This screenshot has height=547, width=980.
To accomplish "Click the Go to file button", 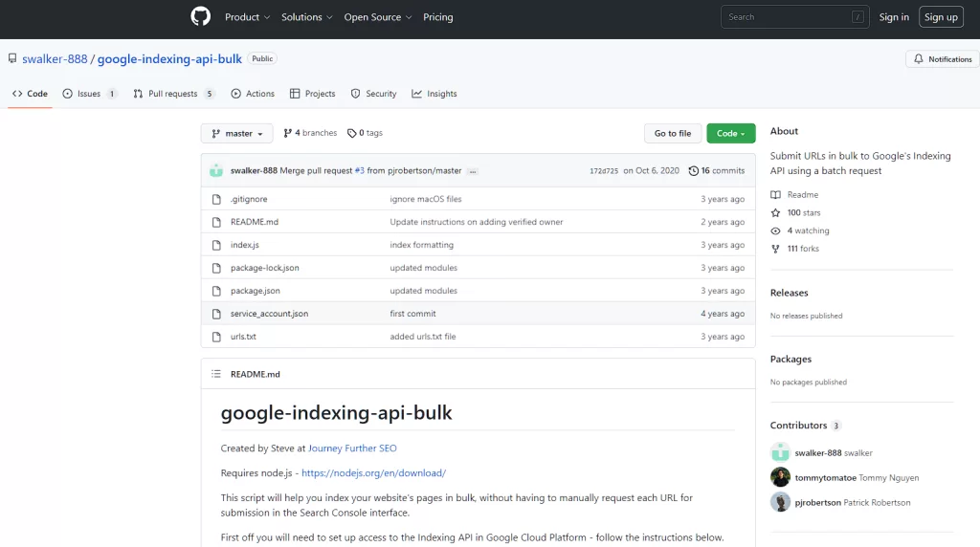I will [x=673, y=133].
